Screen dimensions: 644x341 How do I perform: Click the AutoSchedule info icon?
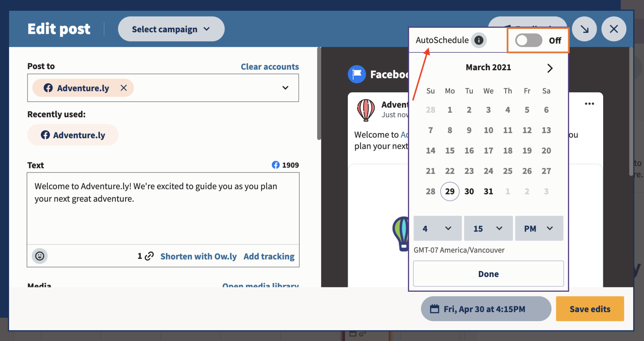pos(479,40)
